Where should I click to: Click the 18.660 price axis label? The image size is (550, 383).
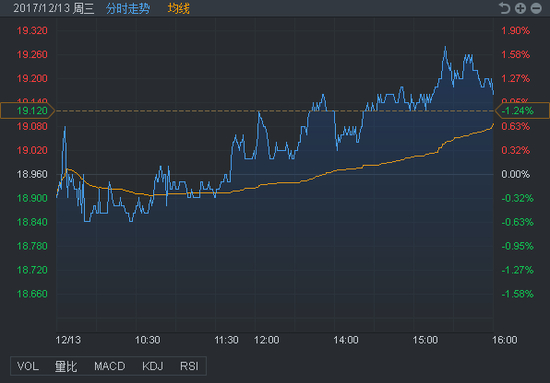(x=32, y=294)
